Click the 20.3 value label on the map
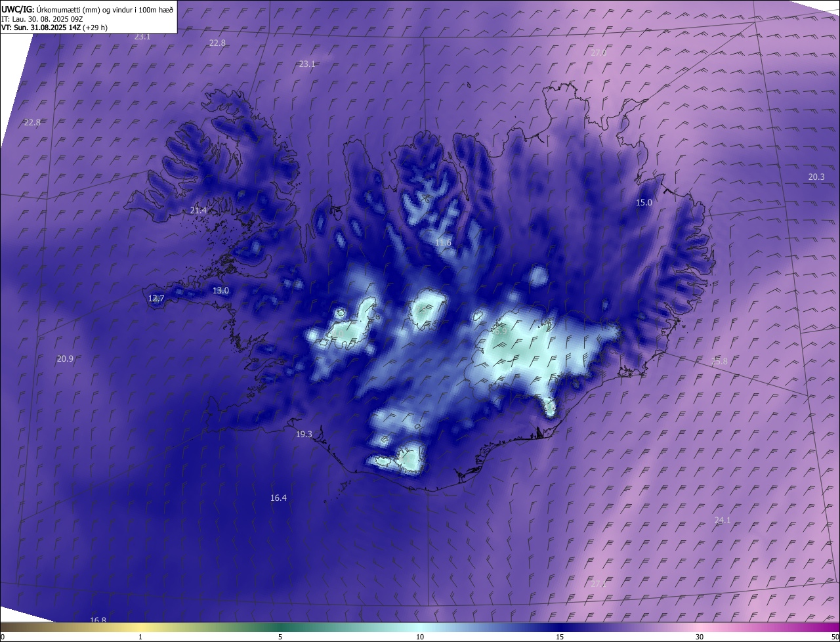This screenshot has width=840, height=642. [x=816, y=177]
